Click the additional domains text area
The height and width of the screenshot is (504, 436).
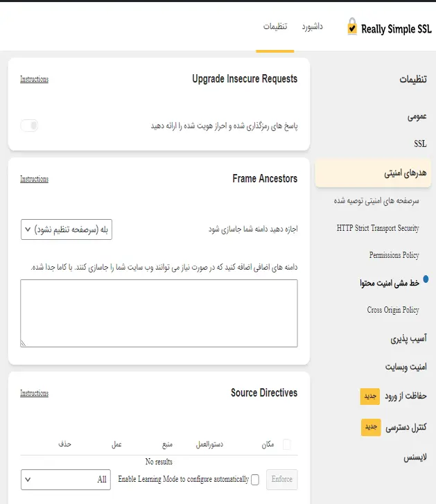pos(159,313)
